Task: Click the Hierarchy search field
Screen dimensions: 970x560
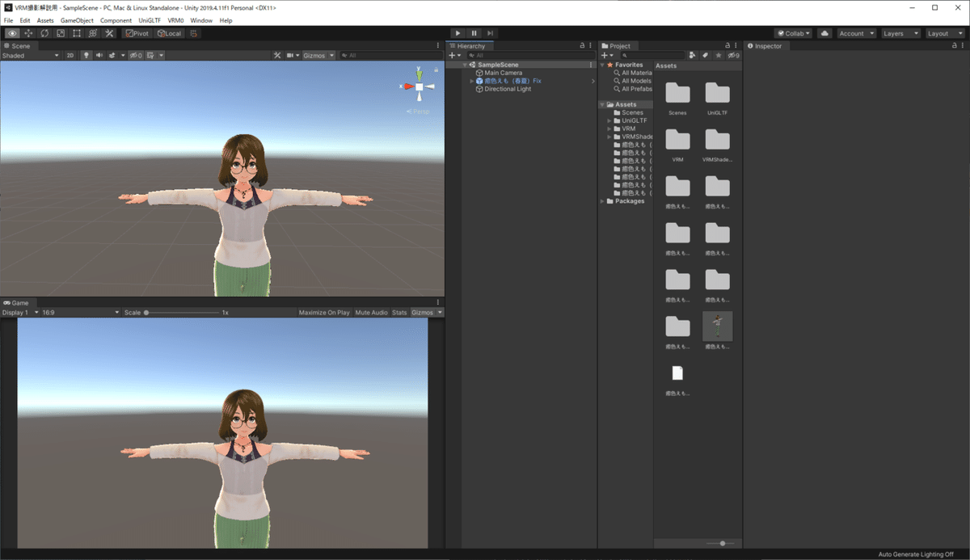Action: point(529,55)
